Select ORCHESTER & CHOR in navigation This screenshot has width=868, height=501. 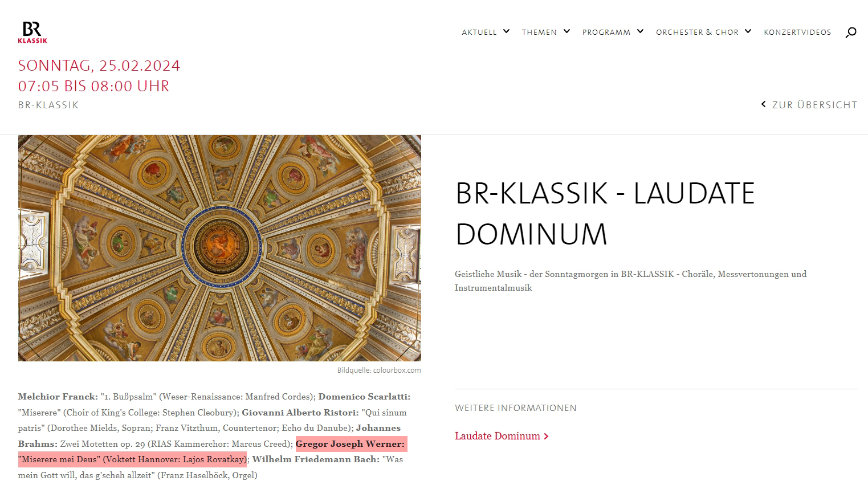coord(697,32)
